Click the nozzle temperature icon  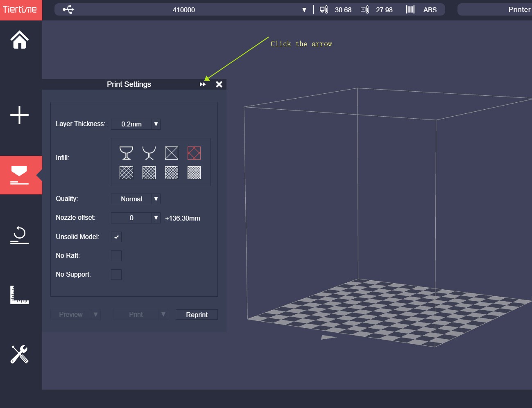(324, 9)
